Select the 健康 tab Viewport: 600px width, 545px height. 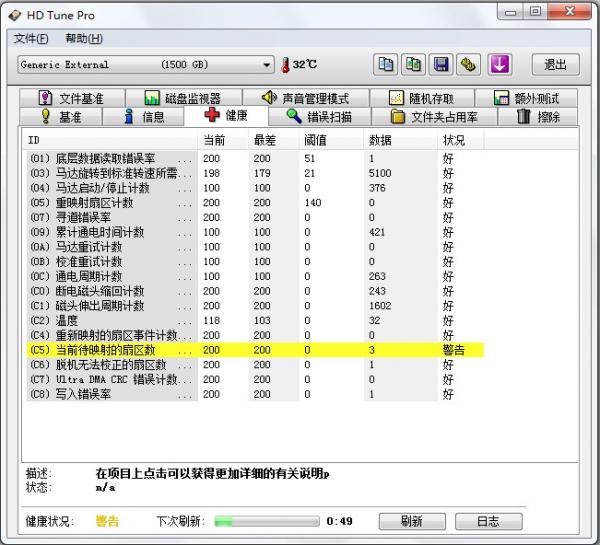(x=226, y=115)
